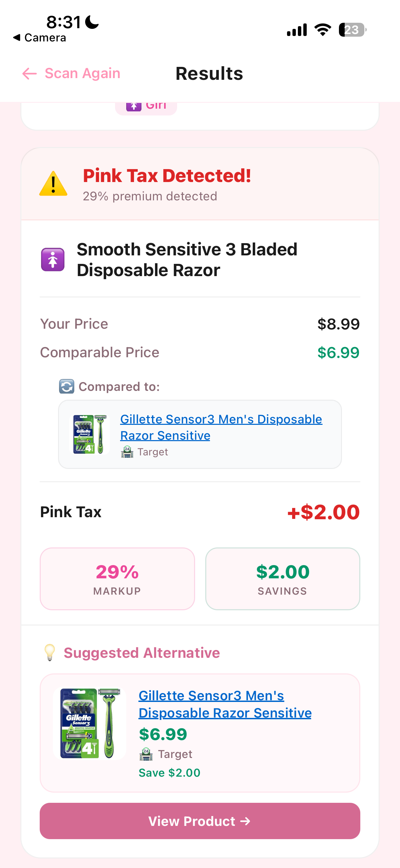Open Gillette Sensor3 link in Compared to box
400x868 pixels.
coord(221,427)
